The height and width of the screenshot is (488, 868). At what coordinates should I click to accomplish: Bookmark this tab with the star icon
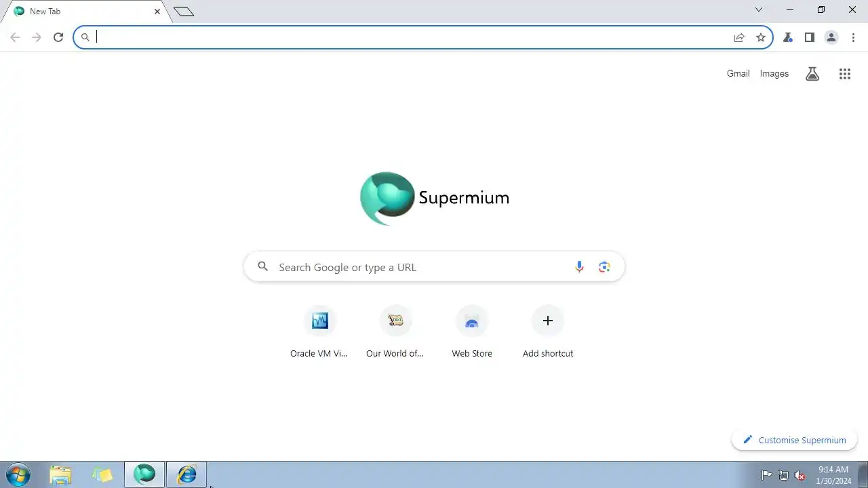(x=761, y=37)
